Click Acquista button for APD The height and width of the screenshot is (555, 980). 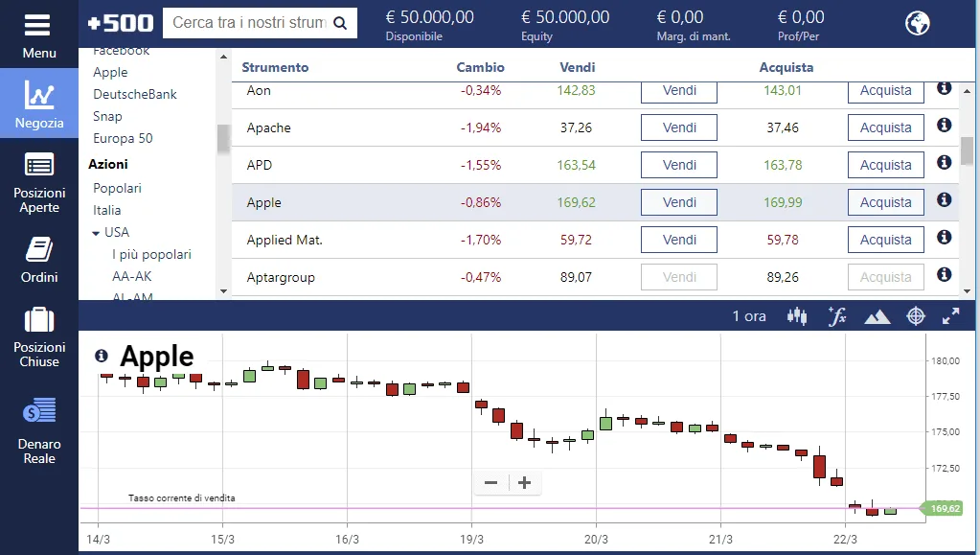885,165
